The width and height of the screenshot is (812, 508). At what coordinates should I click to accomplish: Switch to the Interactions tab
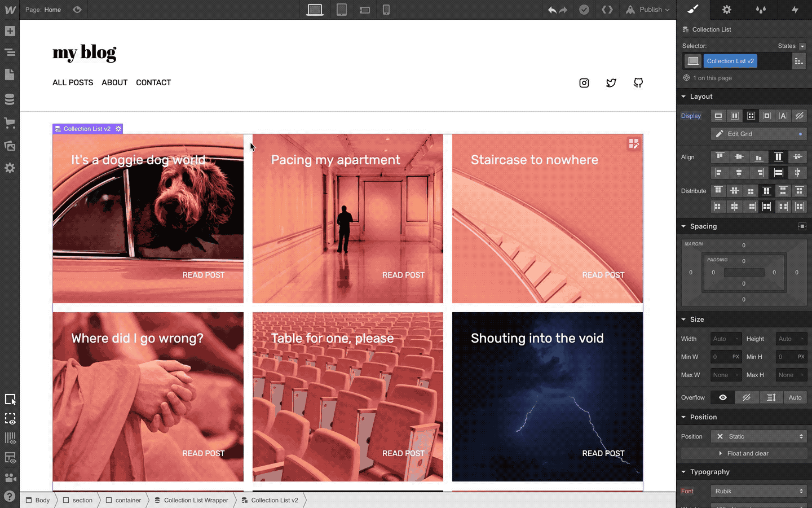[795, 10]
